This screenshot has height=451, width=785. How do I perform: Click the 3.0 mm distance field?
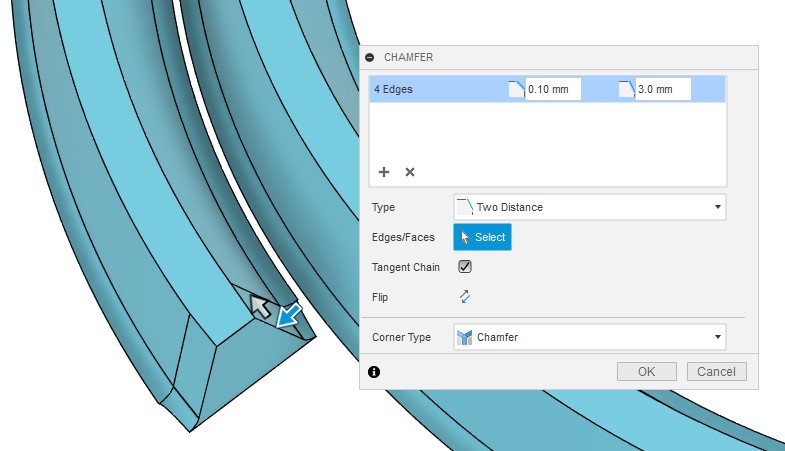(662, 90)
